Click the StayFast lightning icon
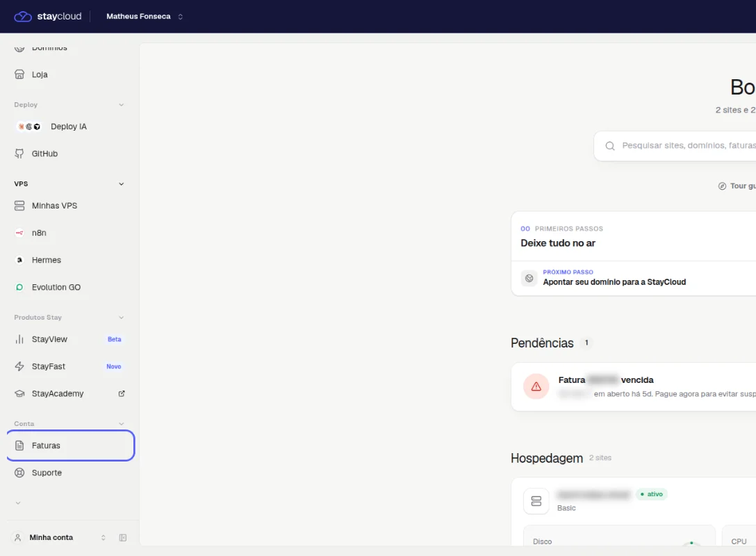Screen dimensions: 756x556 point(19,366)
